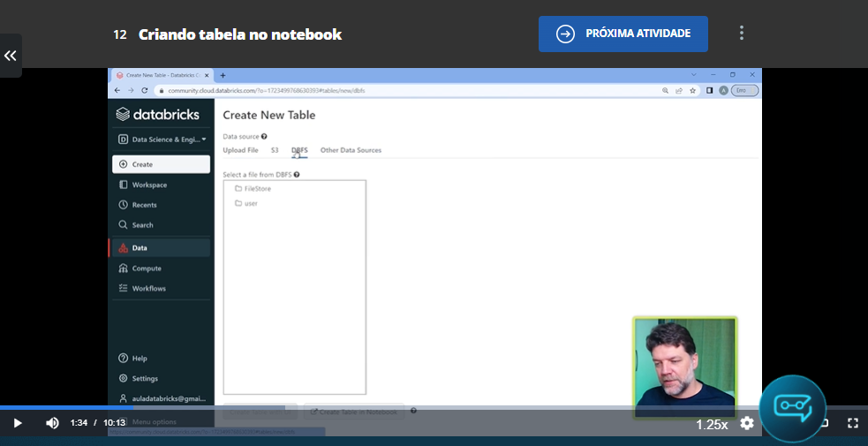Image resolution: width=868 pixels, height=446 pixels.
Task: Click the instructor webcam thumbnail
Action: point(684,367)
